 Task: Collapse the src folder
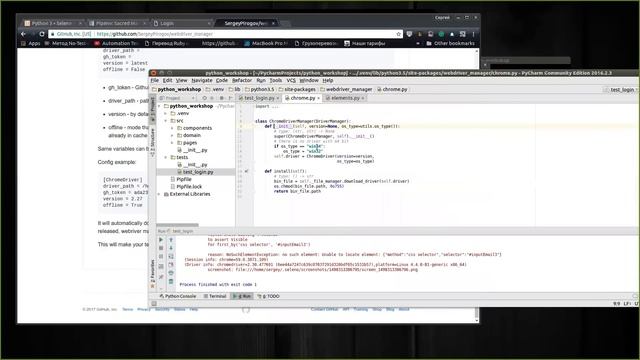point(166,121)
